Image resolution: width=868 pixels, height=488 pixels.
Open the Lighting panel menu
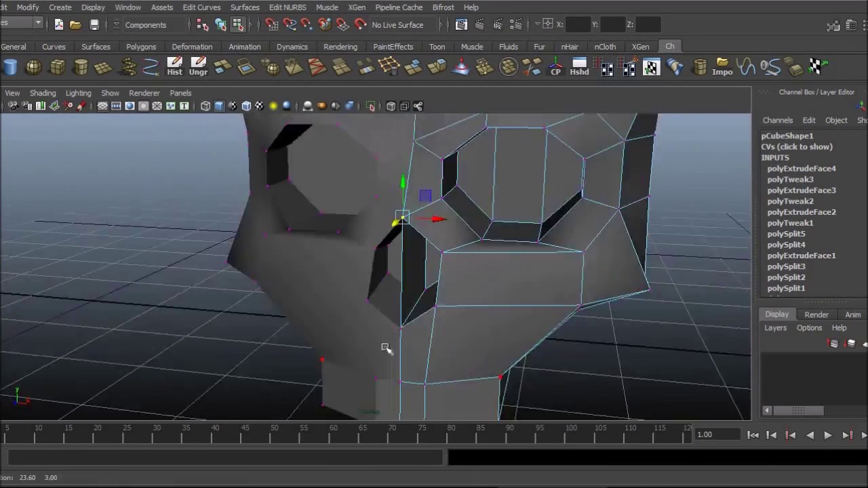78,93
